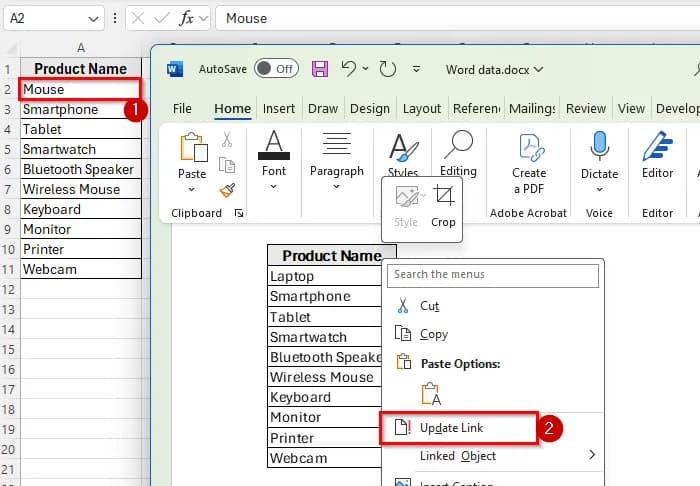Open the Excel function list dropdown beside fx
Screen dimensions: 700x486
coord(204,18)
